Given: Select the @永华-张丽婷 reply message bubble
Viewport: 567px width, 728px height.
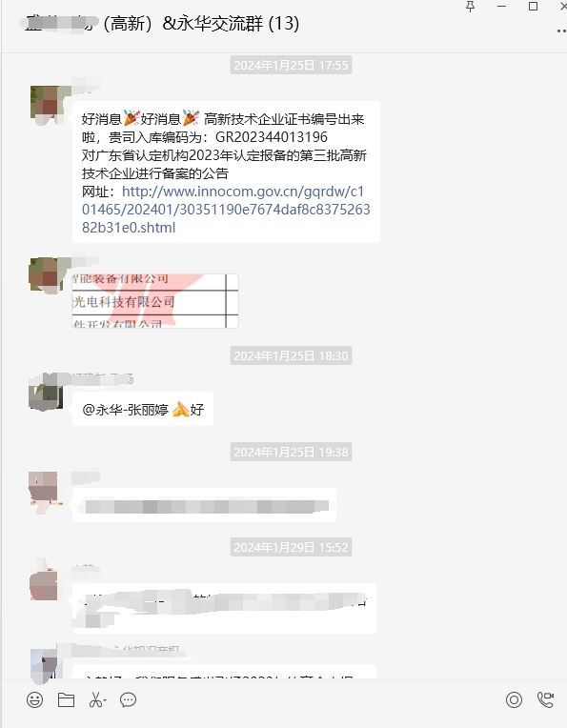Looking at the screenshot, I should tap(143, 409).
